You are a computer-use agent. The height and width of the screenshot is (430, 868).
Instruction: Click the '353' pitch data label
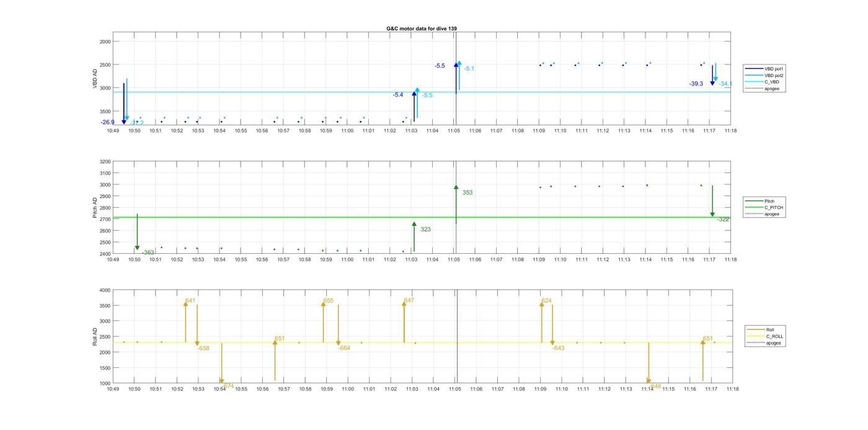pos(467,193)
